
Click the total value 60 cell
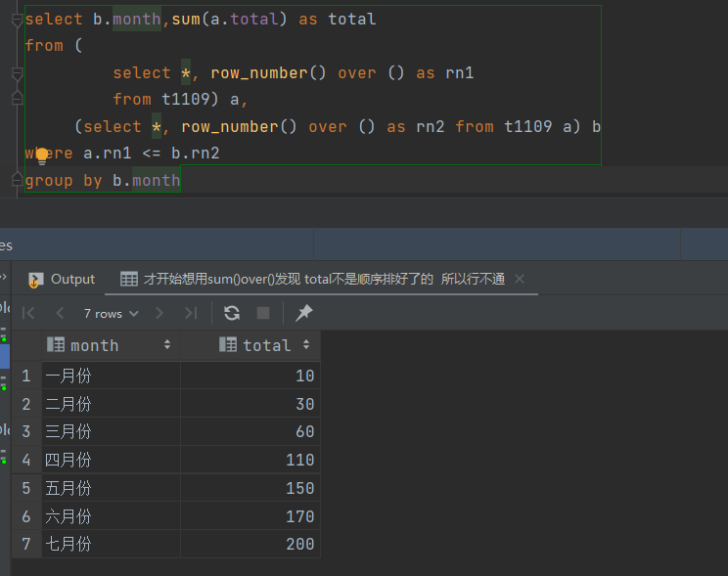point(250,431)
